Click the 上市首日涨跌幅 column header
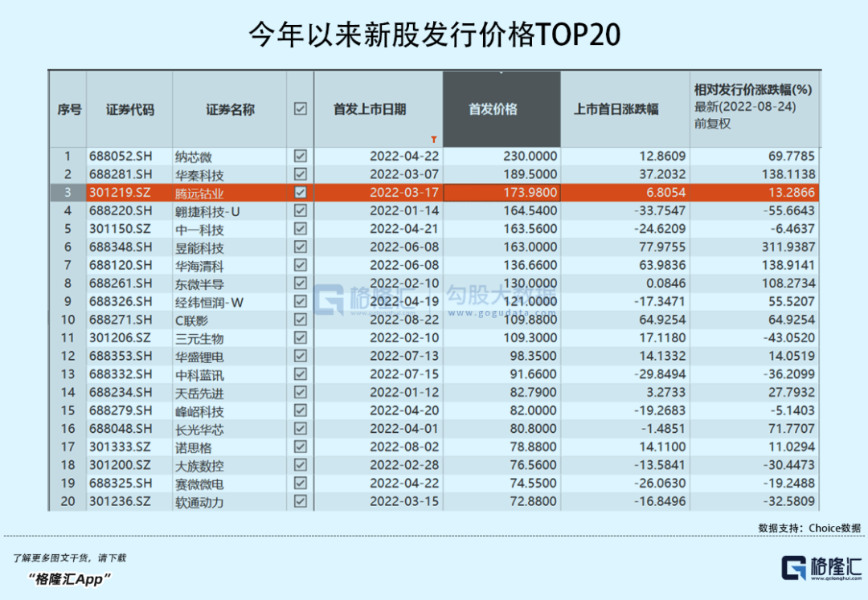The height and width of the screenshot is (600, 868). (625, 109)
